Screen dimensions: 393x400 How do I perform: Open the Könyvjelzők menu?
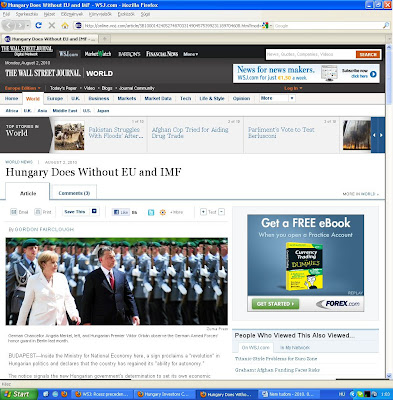click(100, 14)
